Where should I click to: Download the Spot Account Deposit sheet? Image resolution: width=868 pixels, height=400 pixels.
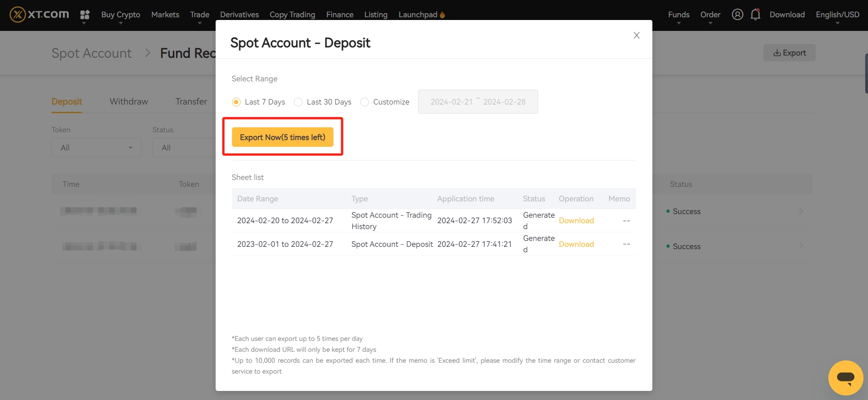(576, 244)
